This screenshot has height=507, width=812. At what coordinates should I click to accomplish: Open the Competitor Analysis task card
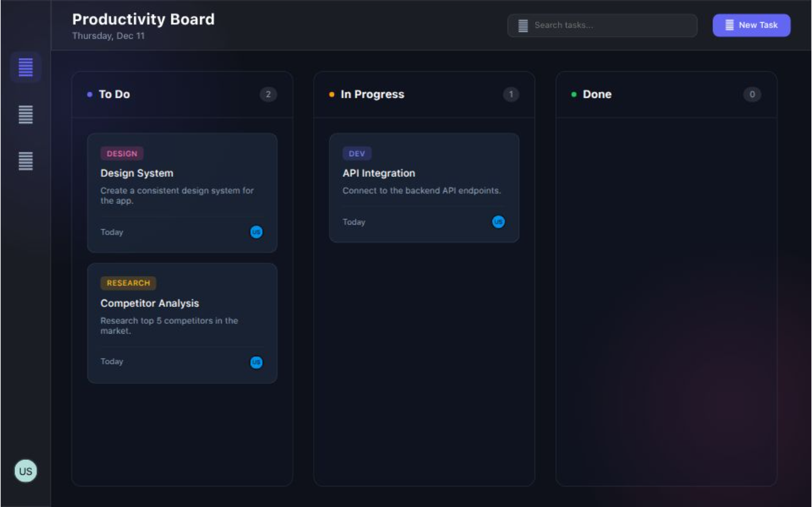182,323
